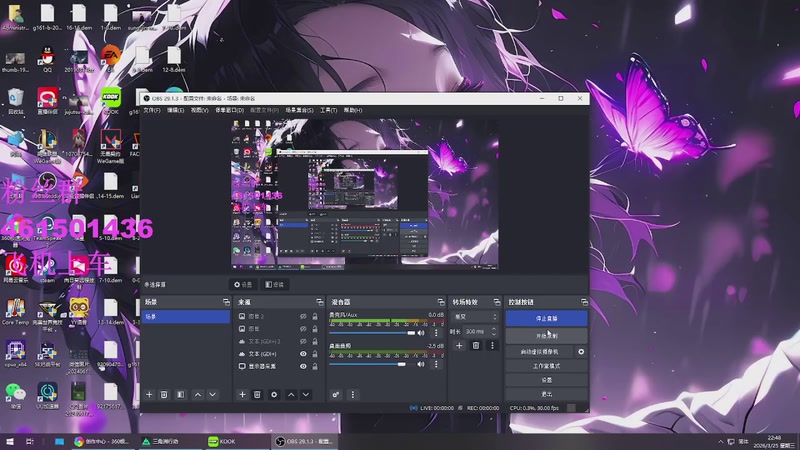
Task: Show the hidden 文本 (GDI+) 2 source
Action: click(303, 341)
